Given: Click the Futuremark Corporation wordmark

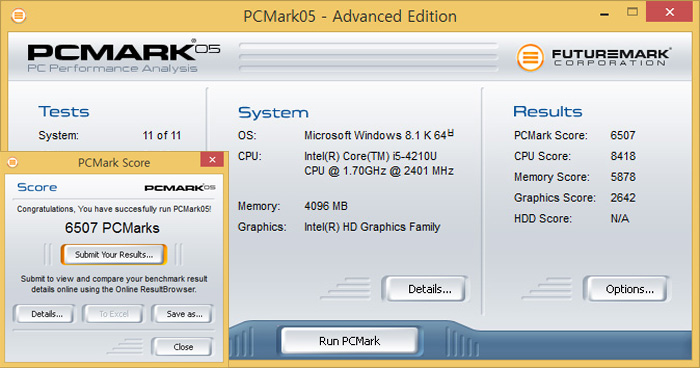Looking at the screenshot, I should (x=611, y=57).
